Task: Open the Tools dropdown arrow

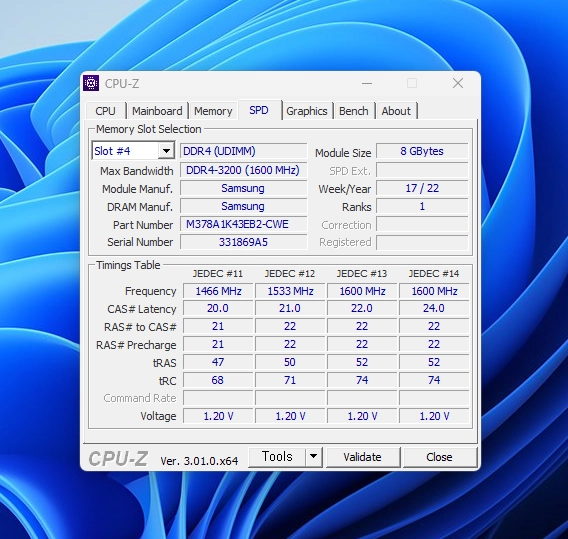Action: (314, 457)
